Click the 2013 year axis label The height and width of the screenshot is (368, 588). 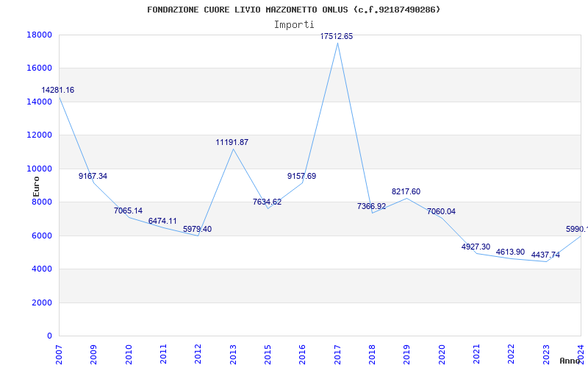click(233, 355)
